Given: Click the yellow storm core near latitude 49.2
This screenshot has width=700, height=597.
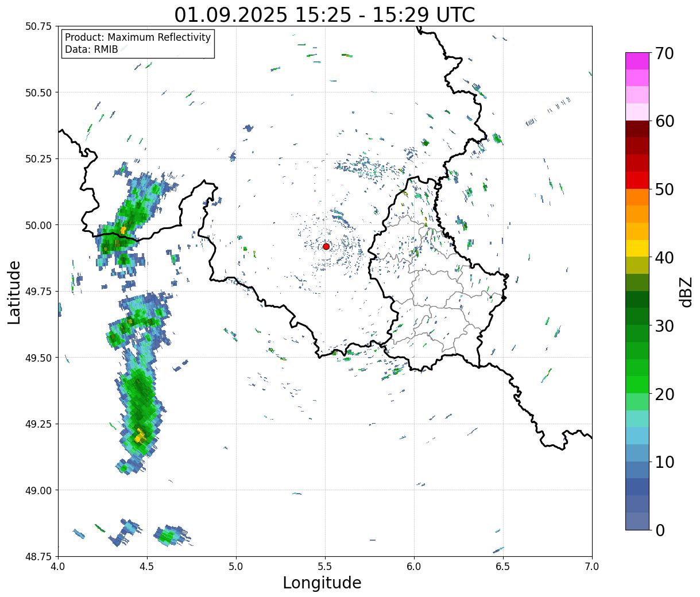Looking at the screenshot, I should click(140, 436).
